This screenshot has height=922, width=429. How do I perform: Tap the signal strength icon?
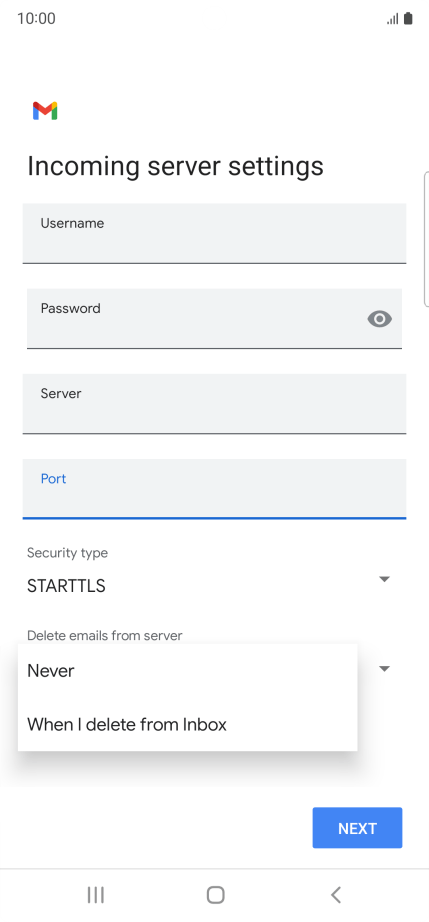click(393, 19)
